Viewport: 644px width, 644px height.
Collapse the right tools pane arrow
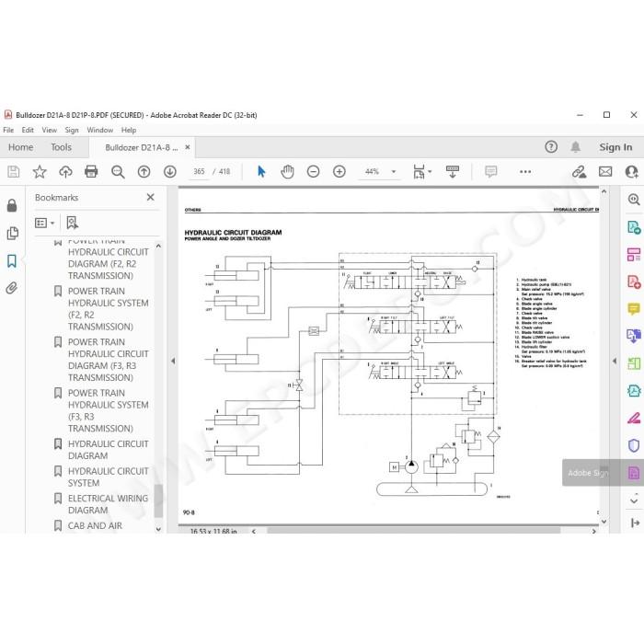click(x=614, y=361)
